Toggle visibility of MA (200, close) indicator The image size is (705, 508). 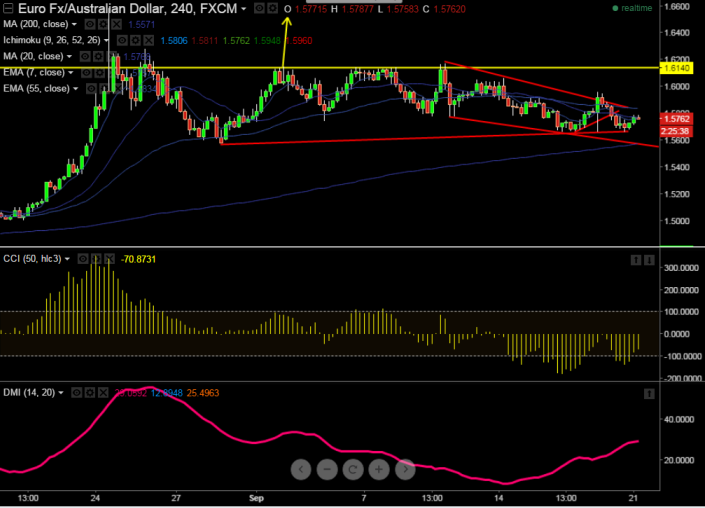point(90,24)
